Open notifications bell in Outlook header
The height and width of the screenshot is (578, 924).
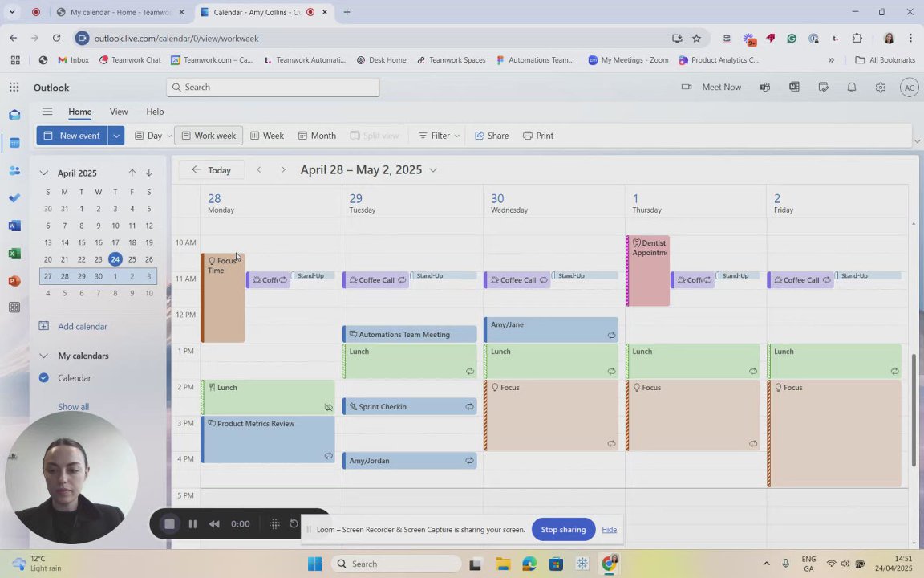pos(852,88)
